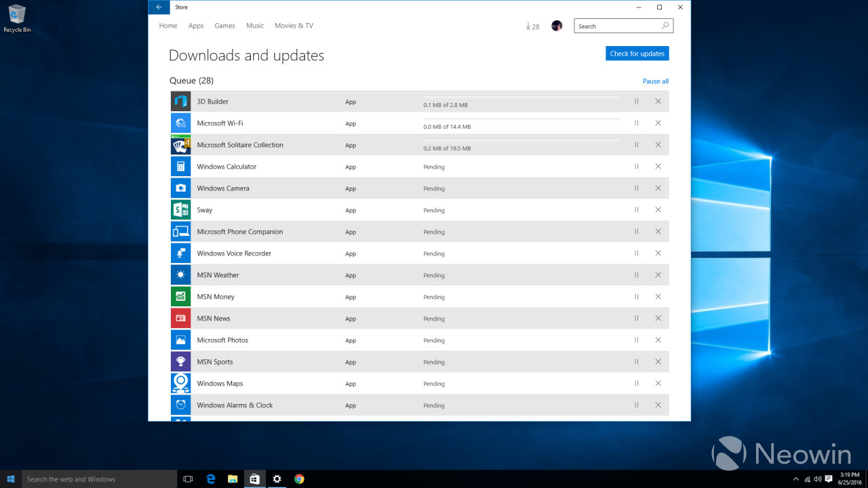
Task: Remove MSN Weather from the queue
Action: (x=658, y=275)
